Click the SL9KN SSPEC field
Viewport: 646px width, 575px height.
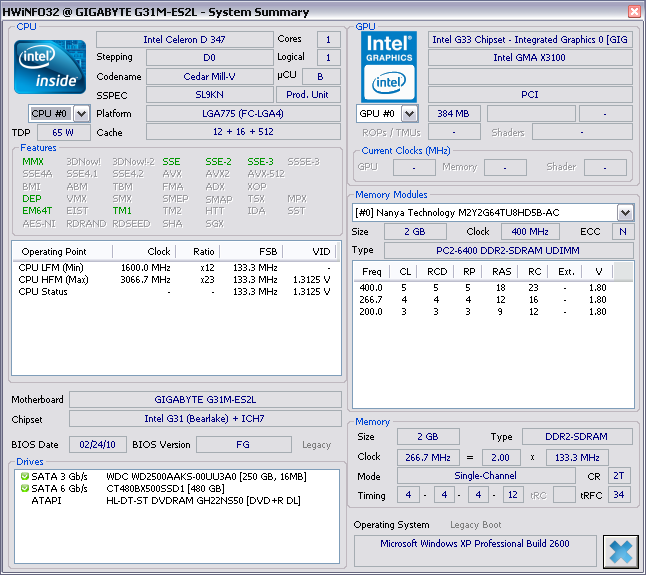coord(210,95)
